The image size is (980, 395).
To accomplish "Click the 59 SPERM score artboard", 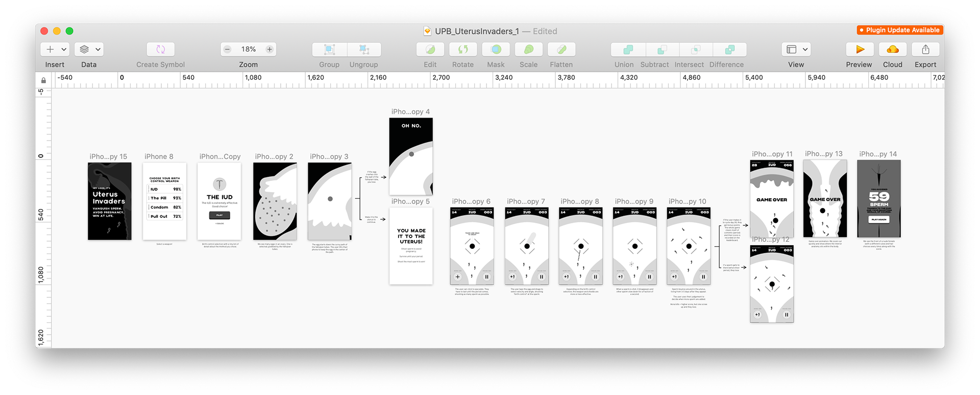I will click(879, 199).
